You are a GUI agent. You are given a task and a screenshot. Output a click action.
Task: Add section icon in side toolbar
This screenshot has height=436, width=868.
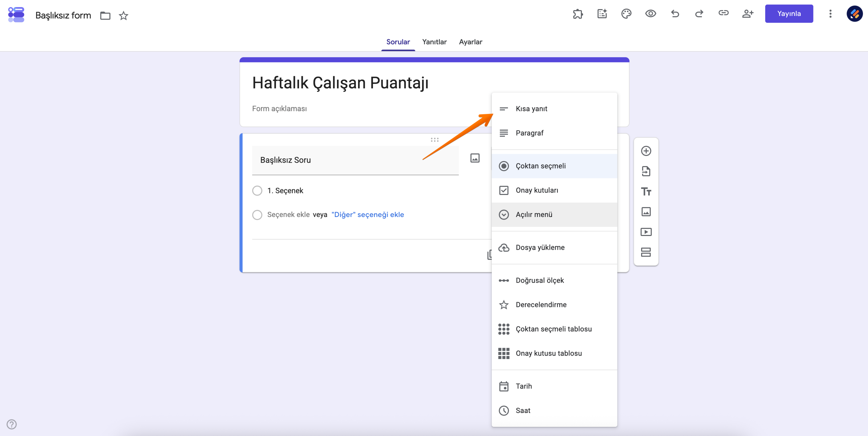pyautogui.click(x=646, y=252)
